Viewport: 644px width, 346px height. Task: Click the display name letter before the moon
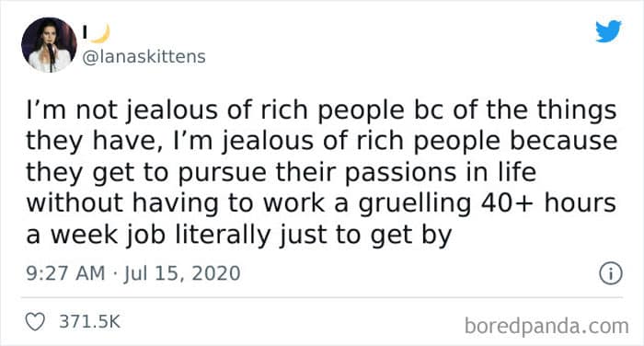click(x=85, y=33)
